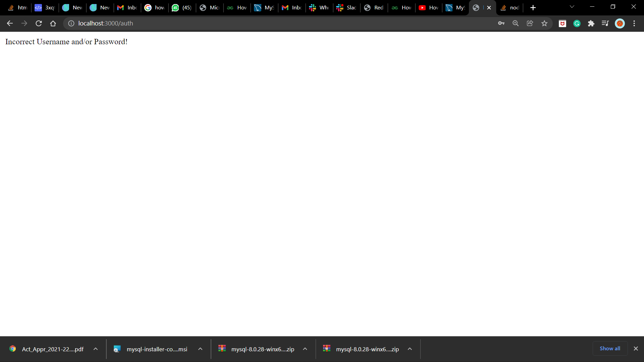
Task: Open the media controls toolbar icon
Action: [x=605, y=23]
